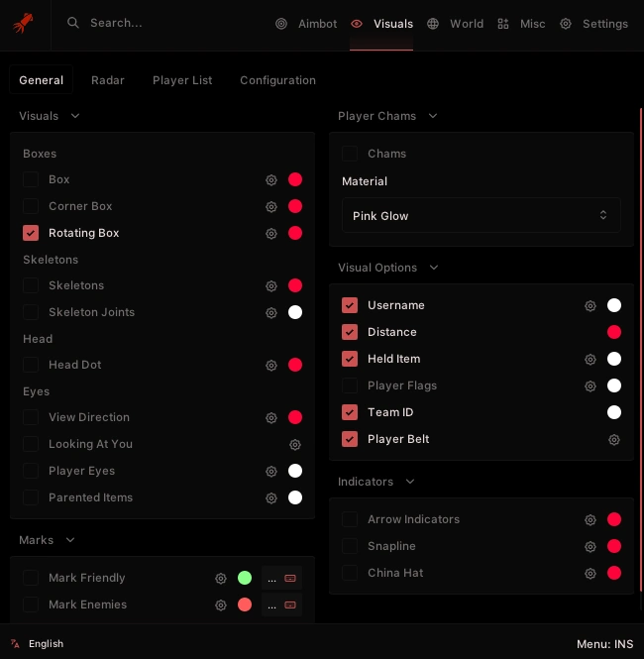Image resolution: width=644 pixels, height=659 pixels.
Task: Open settings gear for Looking At You
Action: point(295,444)
